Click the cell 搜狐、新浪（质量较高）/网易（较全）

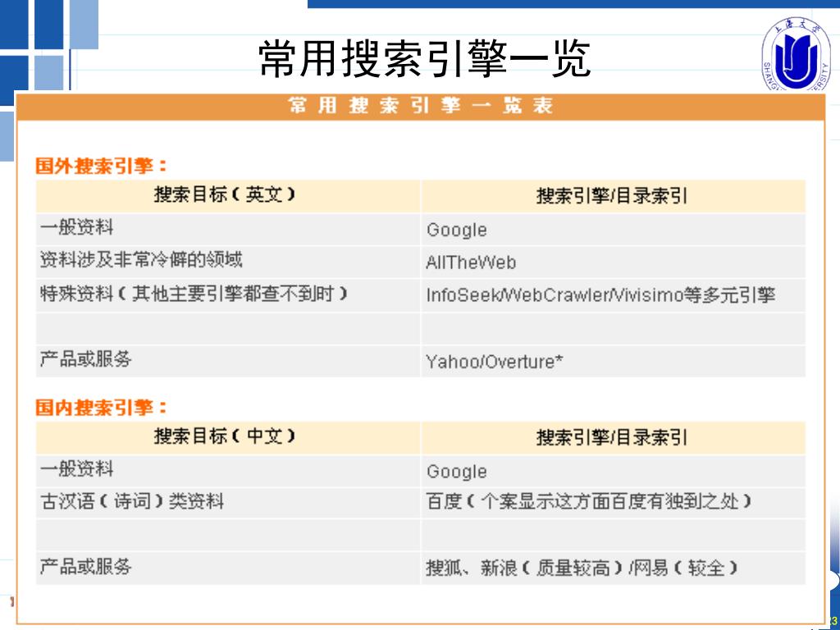coord(613,568)
